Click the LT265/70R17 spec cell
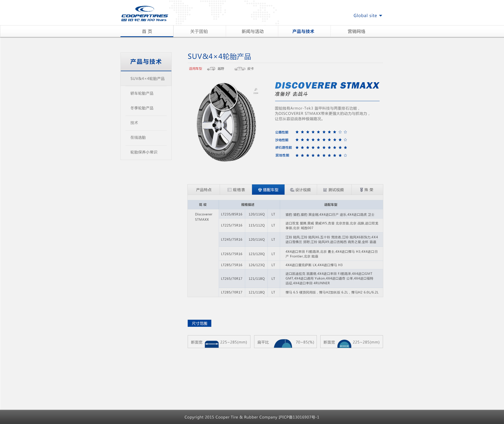Screen dimensions: 504x424 pos(232,278)
